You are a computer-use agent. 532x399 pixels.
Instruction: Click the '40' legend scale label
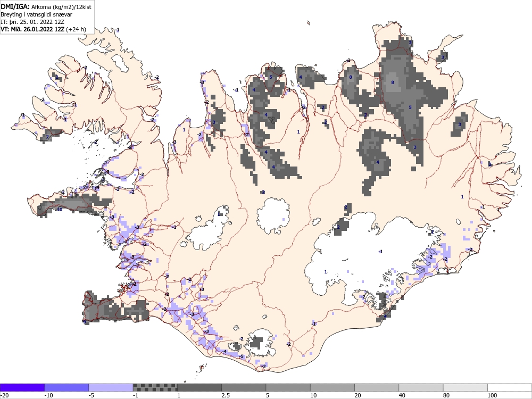pos(402,395)
